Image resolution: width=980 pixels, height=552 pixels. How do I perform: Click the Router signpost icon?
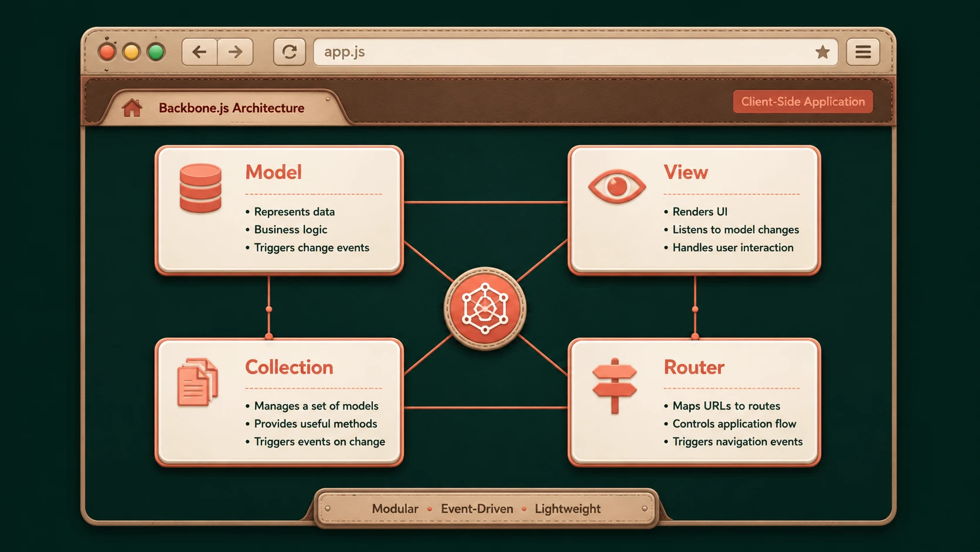(614, 385)
